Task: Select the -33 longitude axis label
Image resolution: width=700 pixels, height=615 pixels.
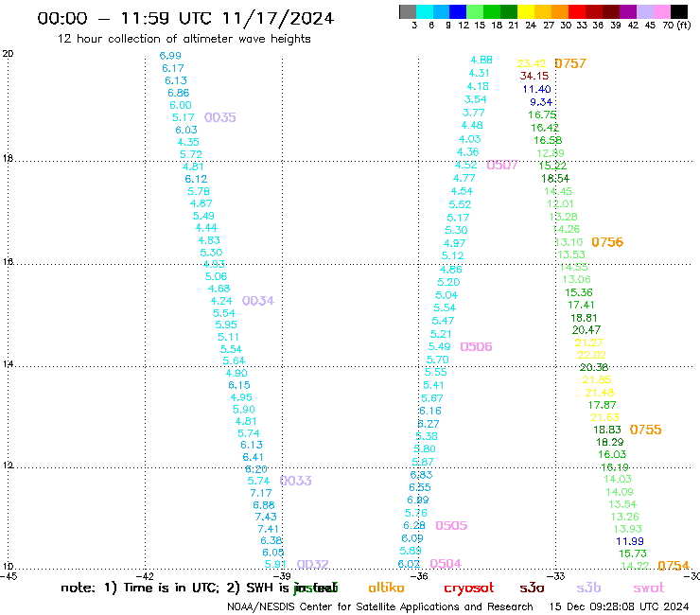Action: coord(556,576)
